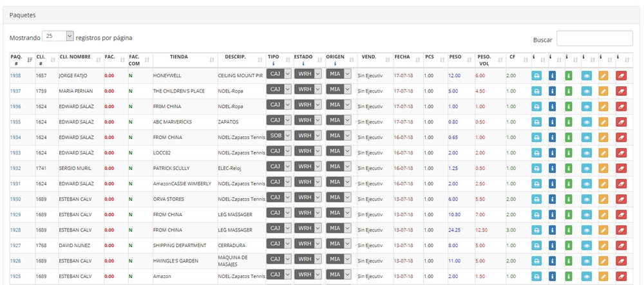Image resolution: width=644 pixels, height=285 pixels.
Task: View package 1938 with eye icon
Action: [x=587, y=75]
